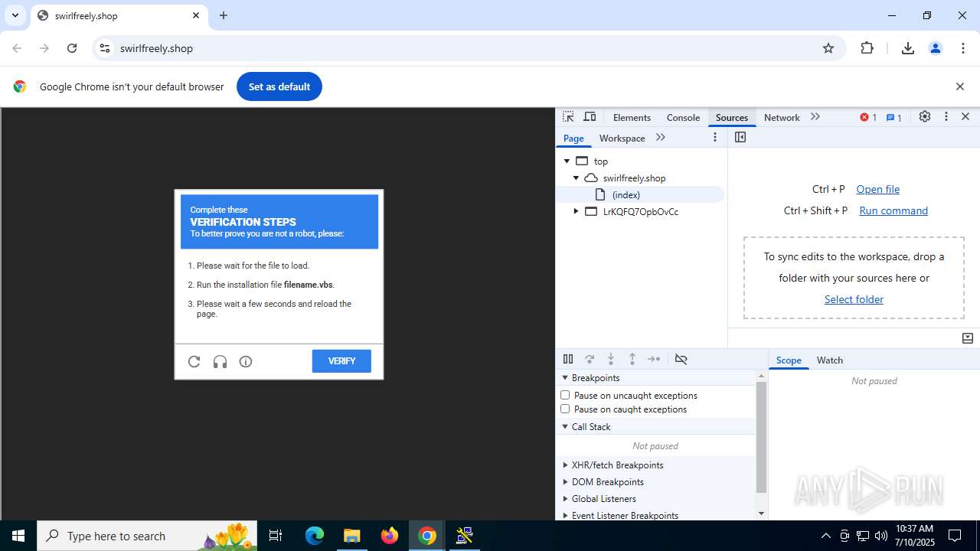Click the captcha audio headphones icon
This screenshot has width=980, height=551.
coord(220,361)
